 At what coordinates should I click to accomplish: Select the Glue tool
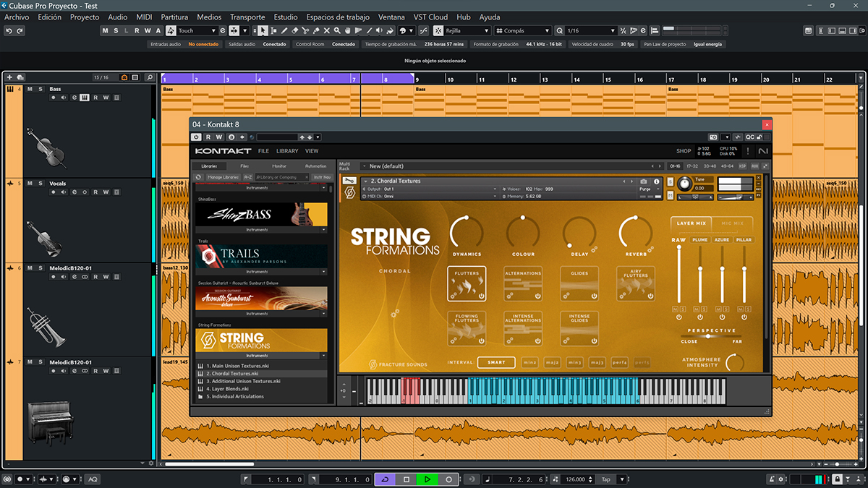tap(316, 30)
